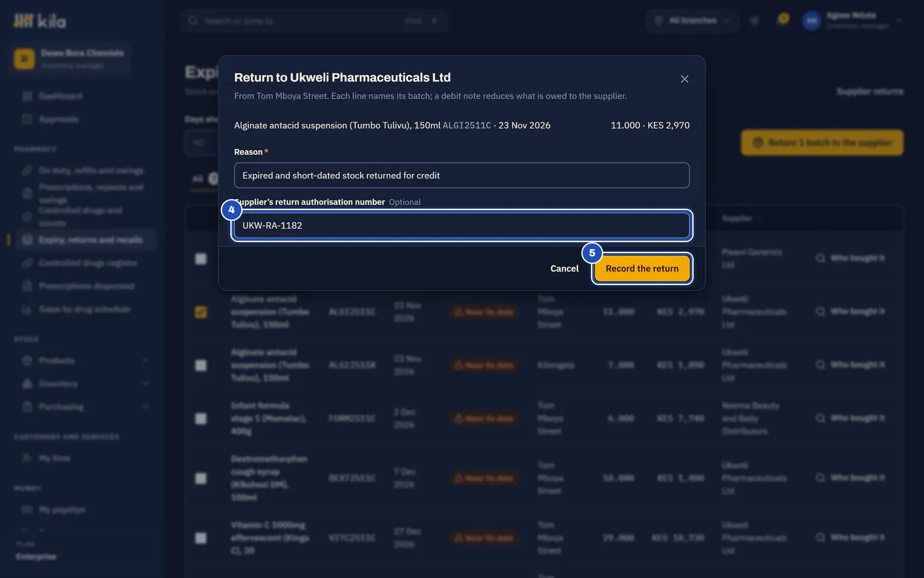This screenshot has height=578, width=924.
Task: Open the All branches dropdown
Action: 692,21
